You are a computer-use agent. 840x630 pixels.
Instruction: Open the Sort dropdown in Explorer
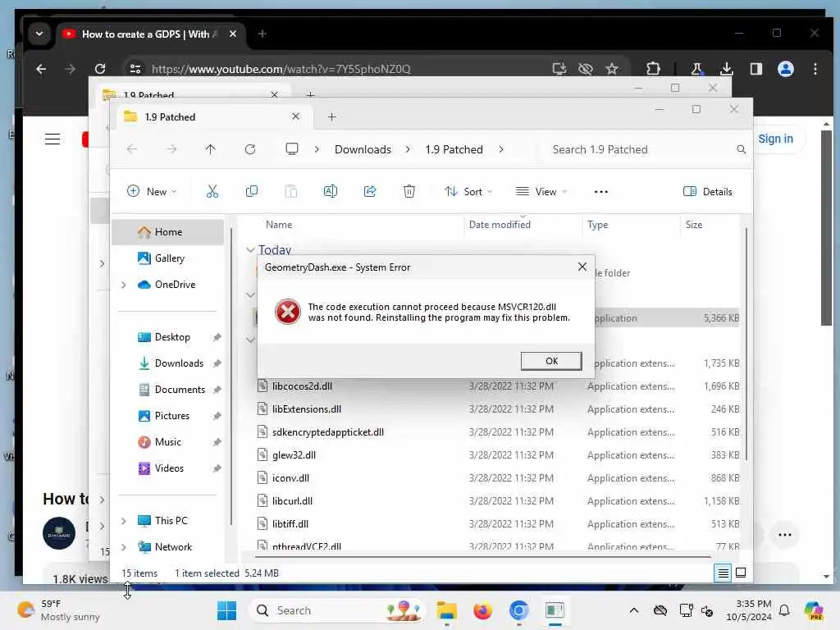point(468,191)
